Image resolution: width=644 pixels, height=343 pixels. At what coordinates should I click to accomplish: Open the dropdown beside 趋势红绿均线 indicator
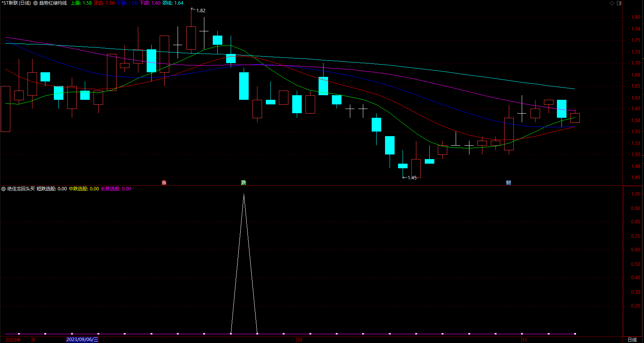click(x=36, y=3)
